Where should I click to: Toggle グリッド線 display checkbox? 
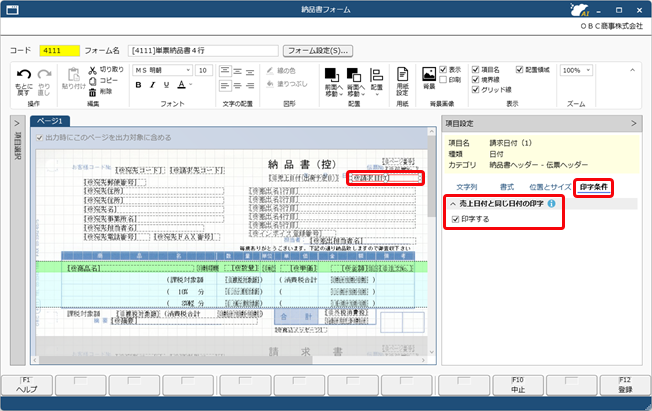tap(476, 89)
